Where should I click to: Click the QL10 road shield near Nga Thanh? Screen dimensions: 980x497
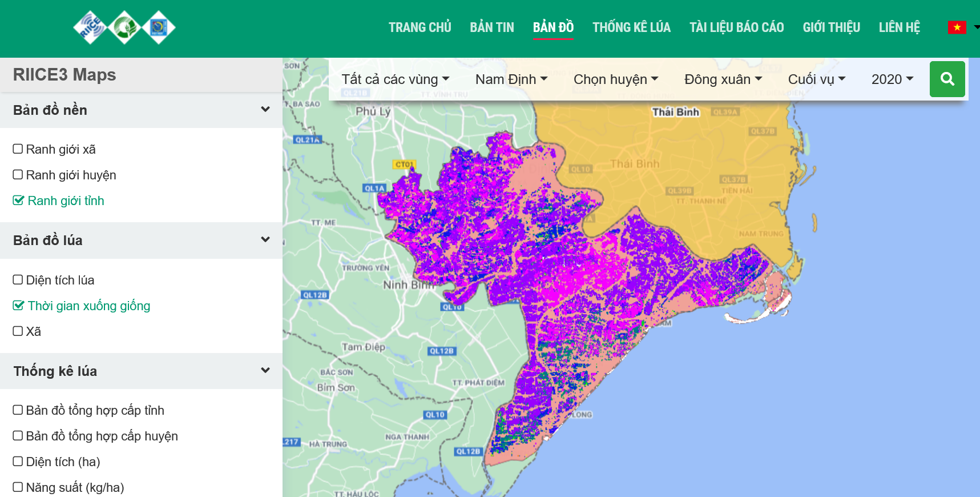[x=434, y=415]
